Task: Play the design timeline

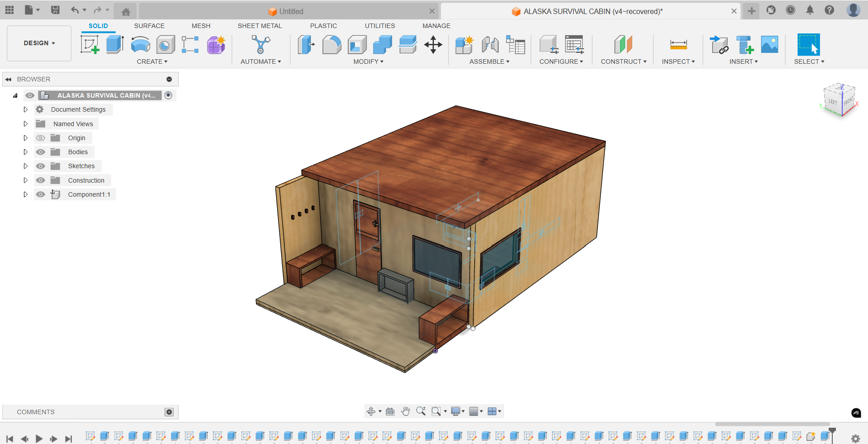Action: coord(39,439)
